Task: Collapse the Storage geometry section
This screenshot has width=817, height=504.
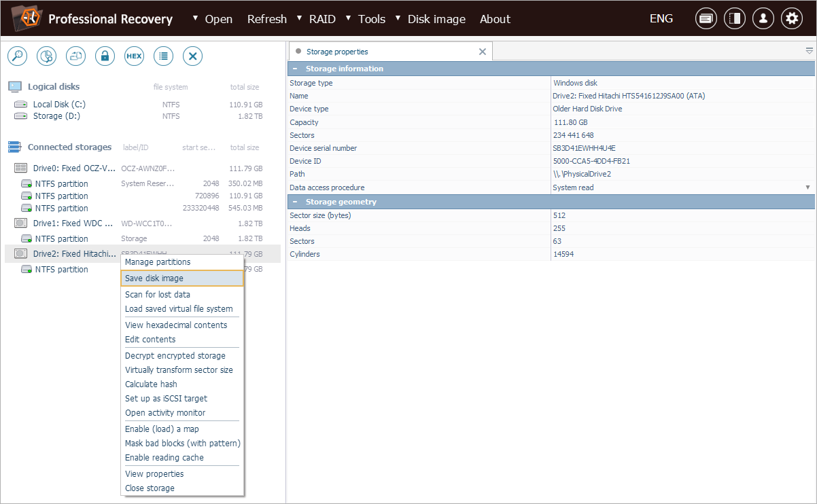Action: click(x=295, y=202)
